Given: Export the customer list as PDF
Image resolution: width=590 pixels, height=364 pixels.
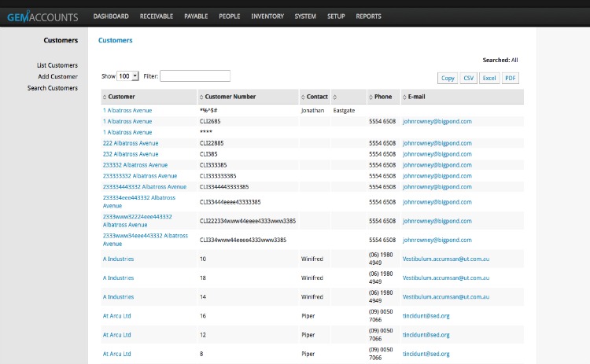Looking at the screenshot, I should tap(510, 78).
